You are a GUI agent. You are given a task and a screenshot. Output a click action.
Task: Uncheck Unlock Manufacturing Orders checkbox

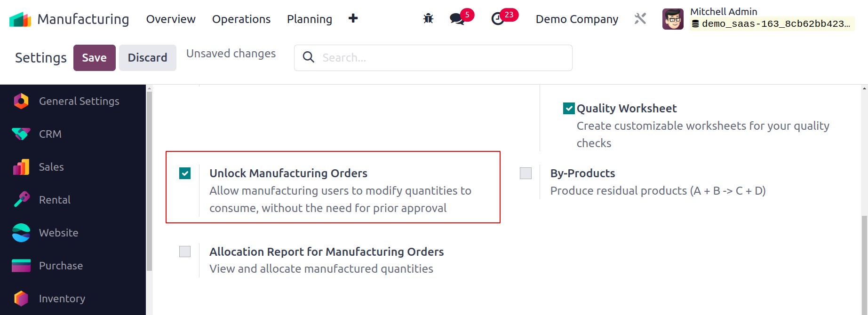pyautogui.click(x=185, y=173)
